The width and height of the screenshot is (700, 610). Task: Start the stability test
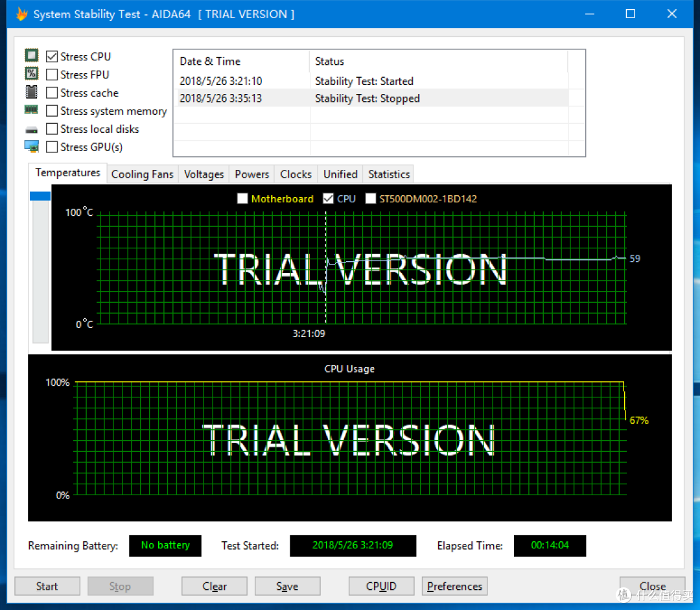(x=47, y=586)
